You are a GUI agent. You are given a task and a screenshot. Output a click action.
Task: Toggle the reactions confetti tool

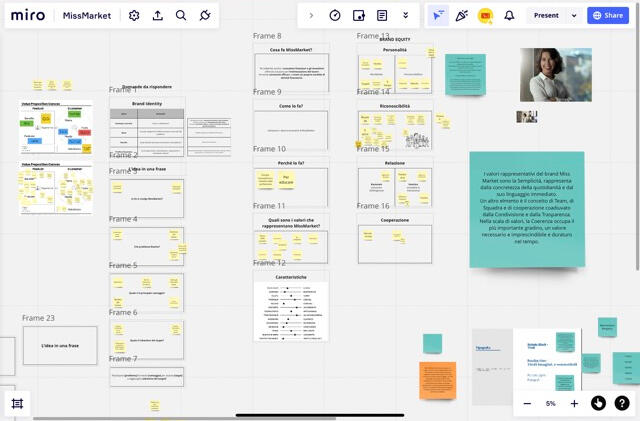point(461,16)
